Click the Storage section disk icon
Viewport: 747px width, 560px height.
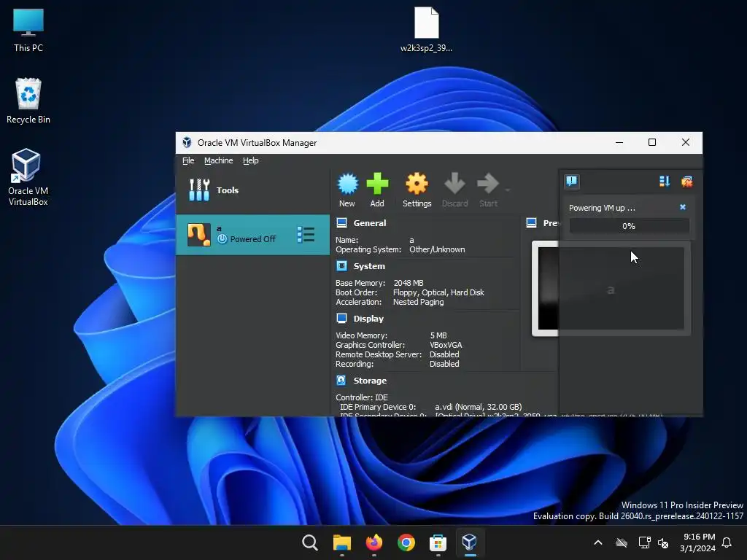tap(341, 380)
